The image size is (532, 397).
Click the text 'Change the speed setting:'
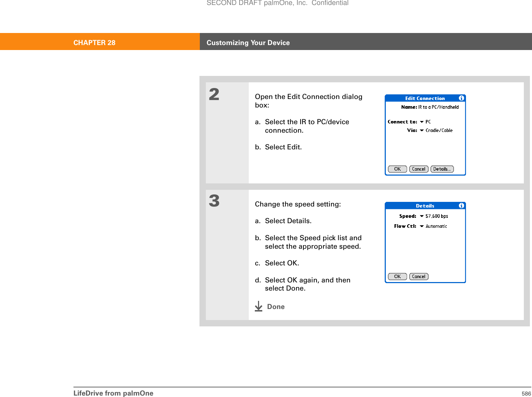298,204
